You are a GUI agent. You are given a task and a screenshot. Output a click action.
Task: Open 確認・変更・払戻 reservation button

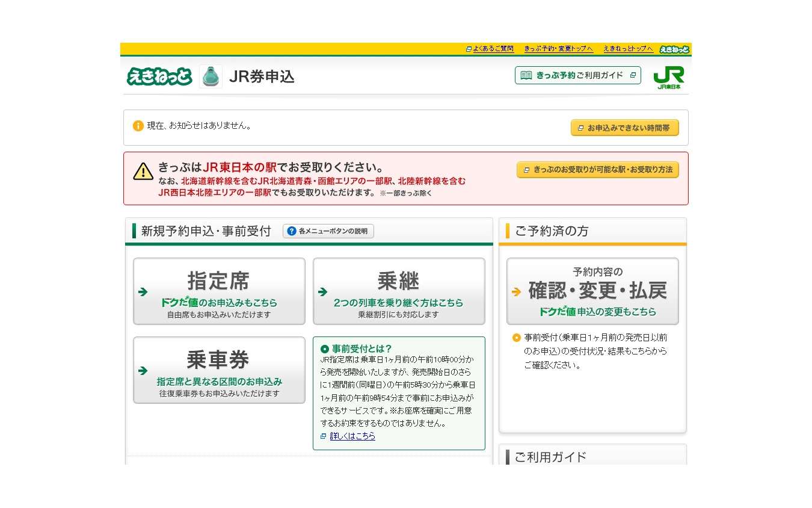tap(592, 291)
